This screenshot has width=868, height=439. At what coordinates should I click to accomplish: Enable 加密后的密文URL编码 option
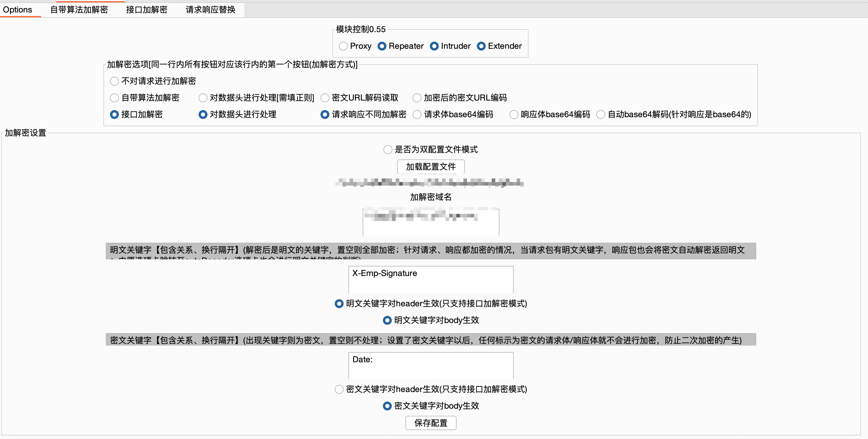pos(417,98)
